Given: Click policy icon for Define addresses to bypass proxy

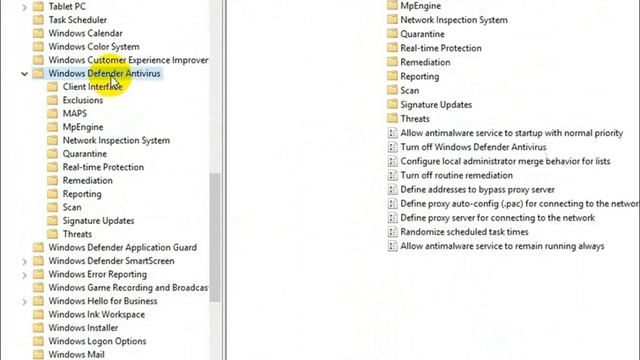Looking at the screenshot, I should [392, 189].
